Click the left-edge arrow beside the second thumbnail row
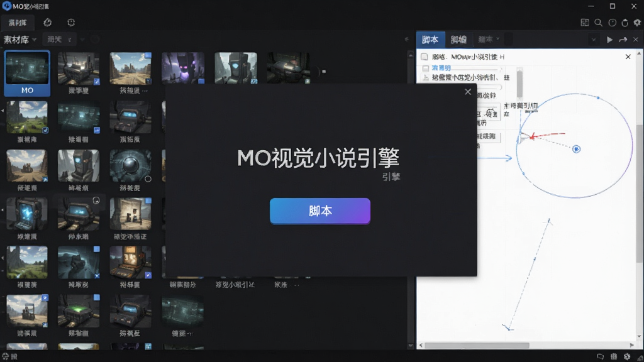This screenshot has width=644, height=362. click(3, 111)
